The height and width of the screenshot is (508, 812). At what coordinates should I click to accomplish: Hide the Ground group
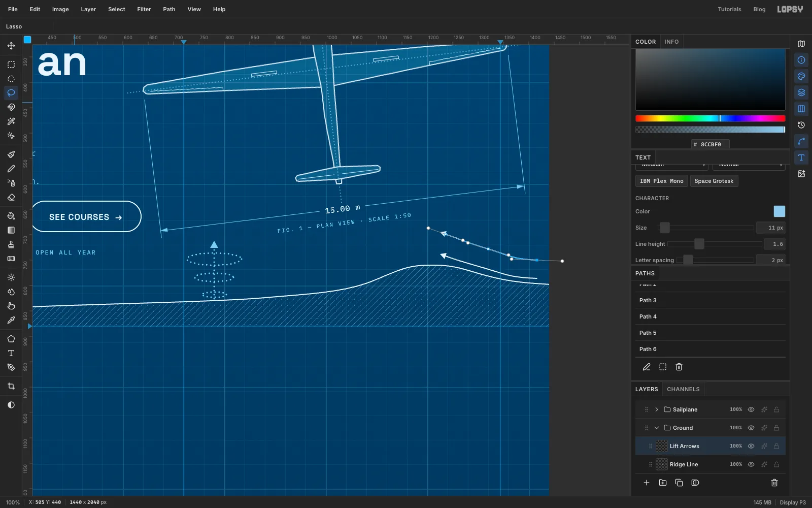tap(751, 428)
